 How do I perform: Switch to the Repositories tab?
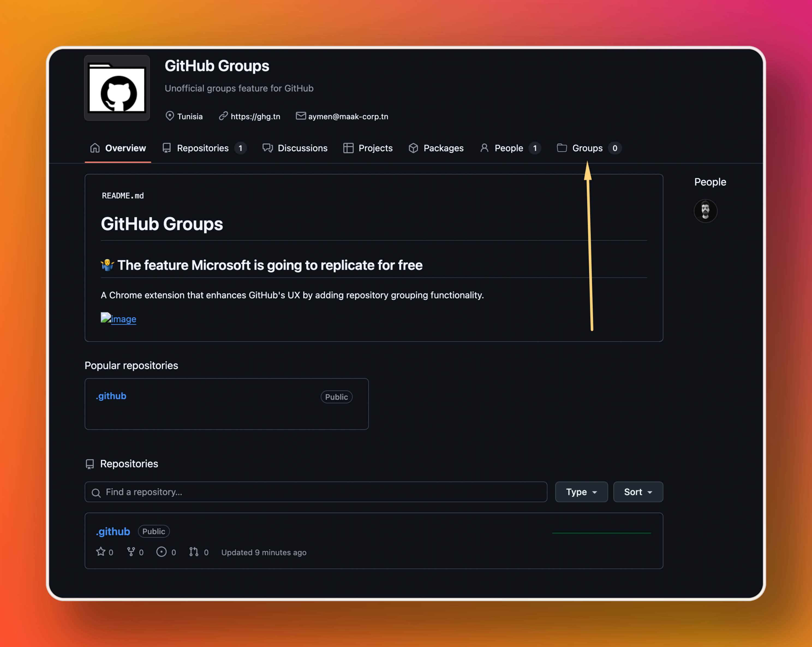point(203,148)
